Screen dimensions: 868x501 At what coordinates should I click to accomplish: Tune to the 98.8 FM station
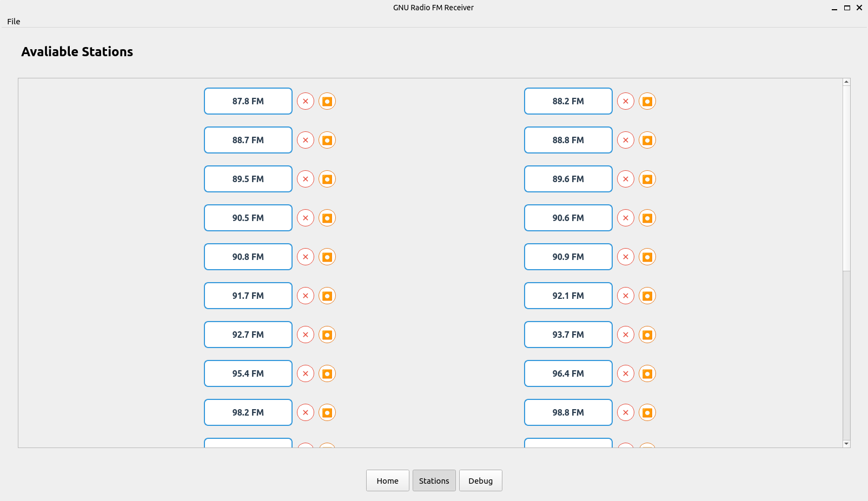click(568, 412)
